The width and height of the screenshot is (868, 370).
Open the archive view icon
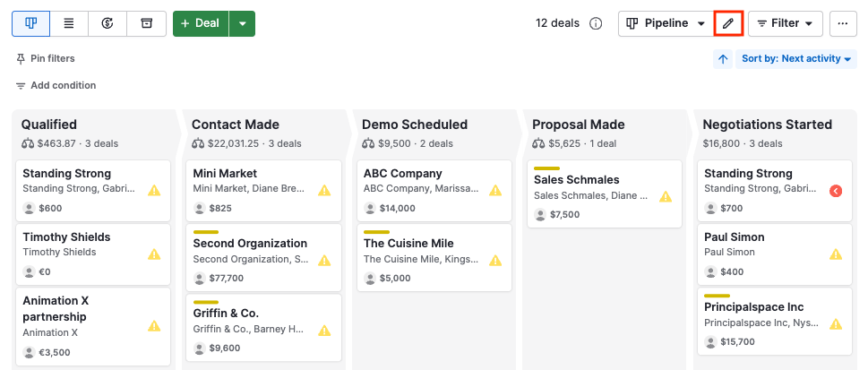[146, 23]
